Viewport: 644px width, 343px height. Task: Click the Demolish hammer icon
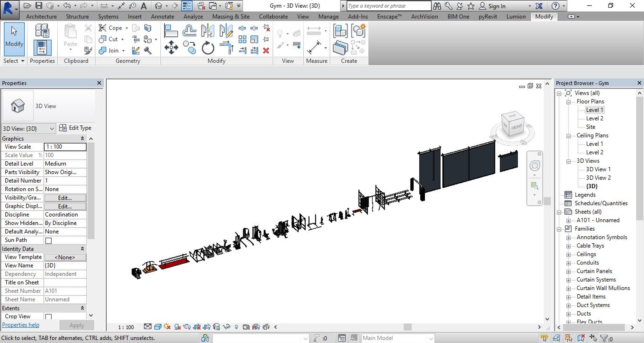(x=148, y=51)
